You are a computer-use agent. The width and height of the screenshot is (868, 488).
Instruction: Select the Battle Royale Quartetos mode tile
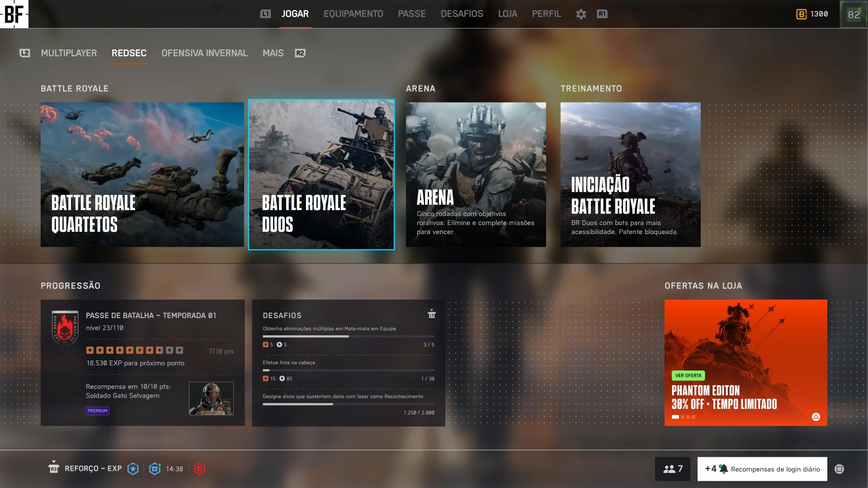(142, 174)
